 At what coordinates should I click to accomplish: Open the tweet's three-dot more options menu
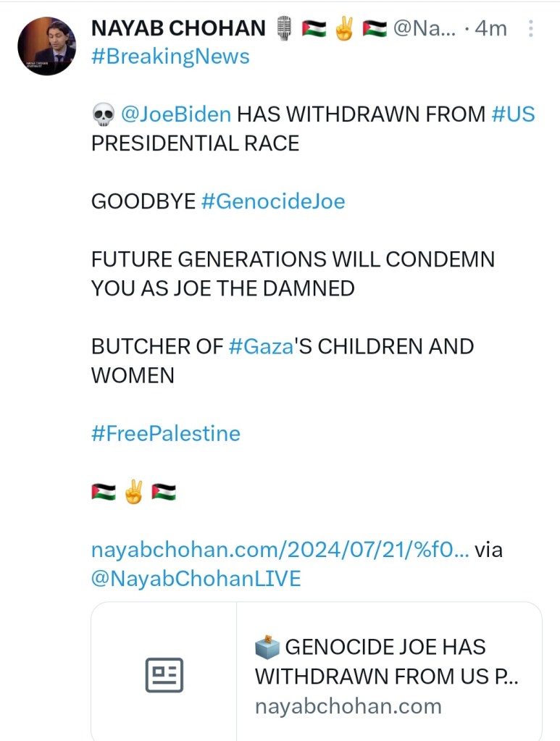(531, 29)
